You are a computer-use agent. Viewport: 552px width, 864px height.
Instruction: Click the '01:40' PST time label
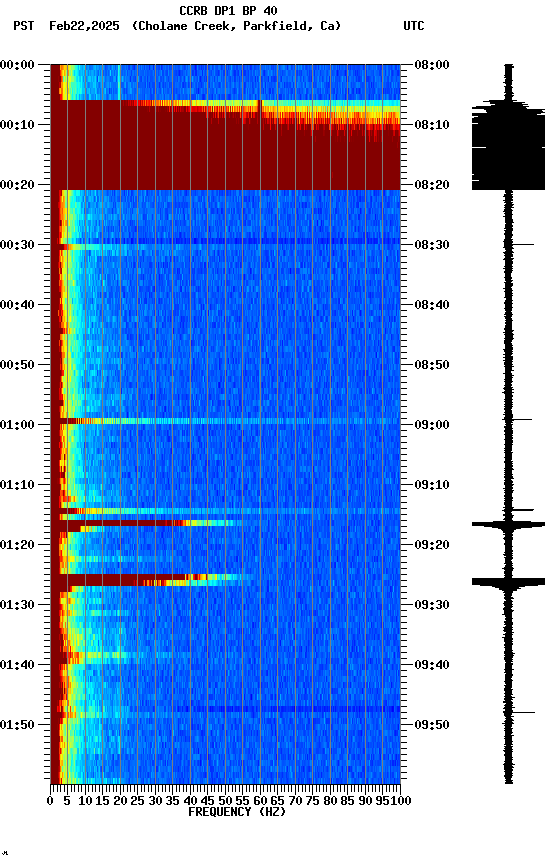17,665
